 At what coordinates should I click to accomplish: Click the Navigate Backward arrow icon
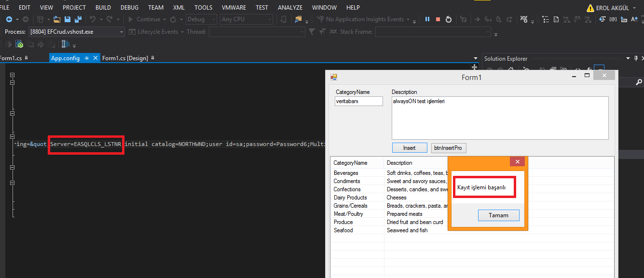coord(9,19)
